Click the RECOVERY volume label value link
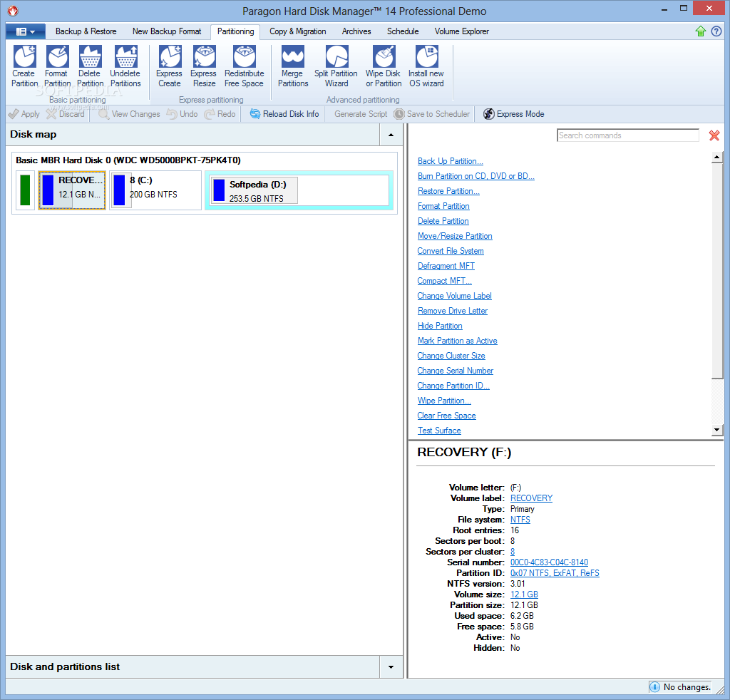 [x=531, y=498]
